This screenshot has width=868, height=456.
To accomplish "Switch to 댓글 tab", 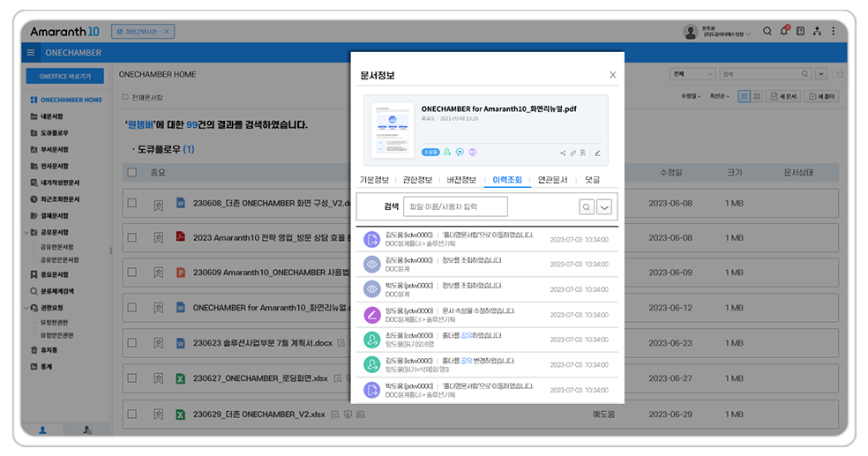I will point(592,180).
